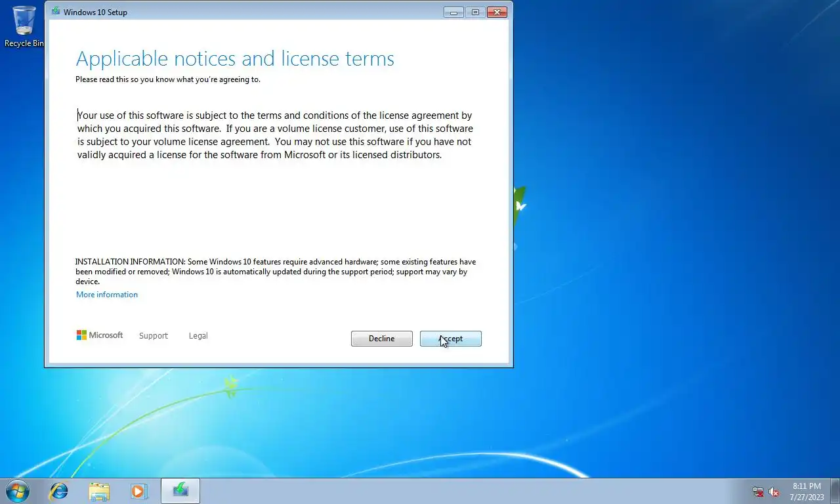Close the Windows 10 Setup window
This screenshot has width=840, height=504.
tap(497, 12)
